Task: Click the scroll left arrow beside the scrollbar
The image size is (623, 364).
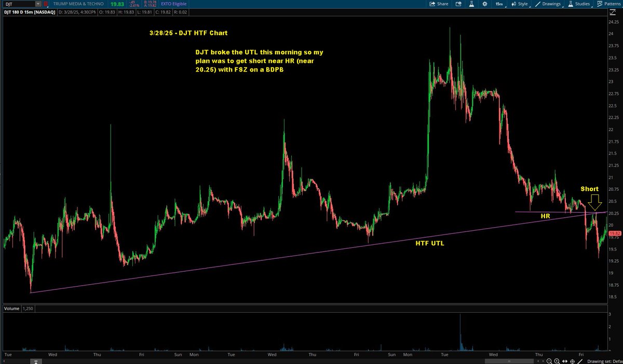Action: (538, 361)
